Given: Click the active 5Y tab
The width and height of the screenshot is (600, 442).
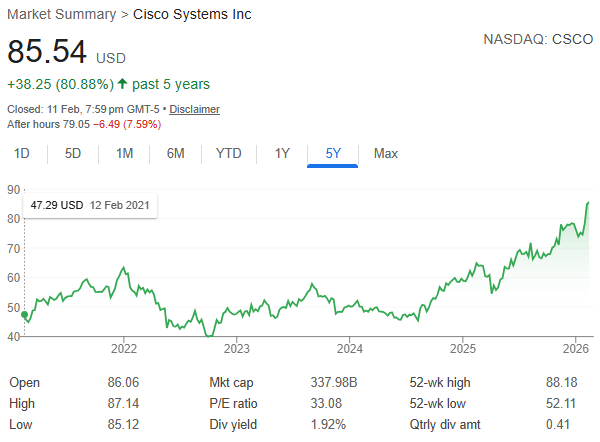Looking at the screenshot, I should (x=333, y=153).
